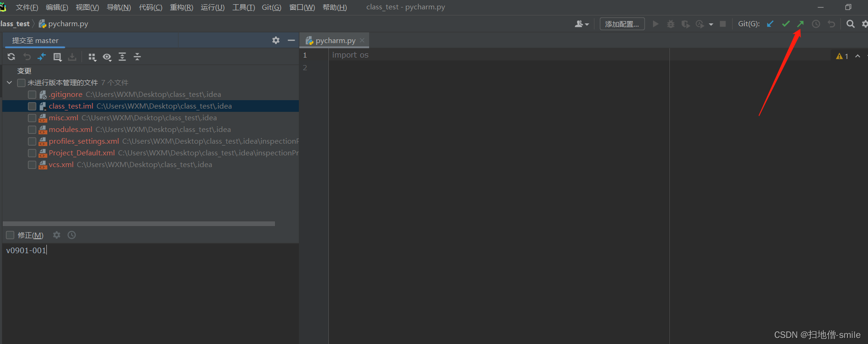Enable the 修正(M) amend checkbox
This screenshot has width=868, height=344.
point(10,235)
